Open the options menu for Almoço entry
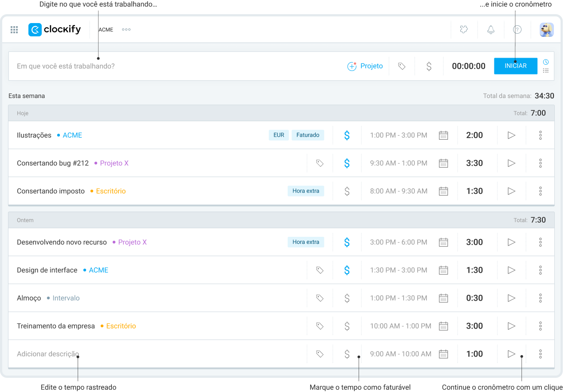Viewport: 569px width, 392px height. click(540, 298)
